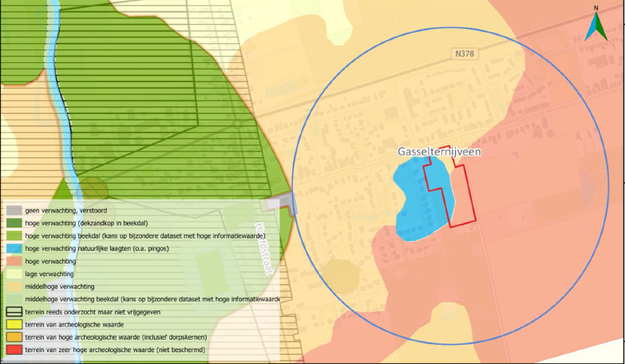Click the Gasselternijveen place name label

pos(439,152)
